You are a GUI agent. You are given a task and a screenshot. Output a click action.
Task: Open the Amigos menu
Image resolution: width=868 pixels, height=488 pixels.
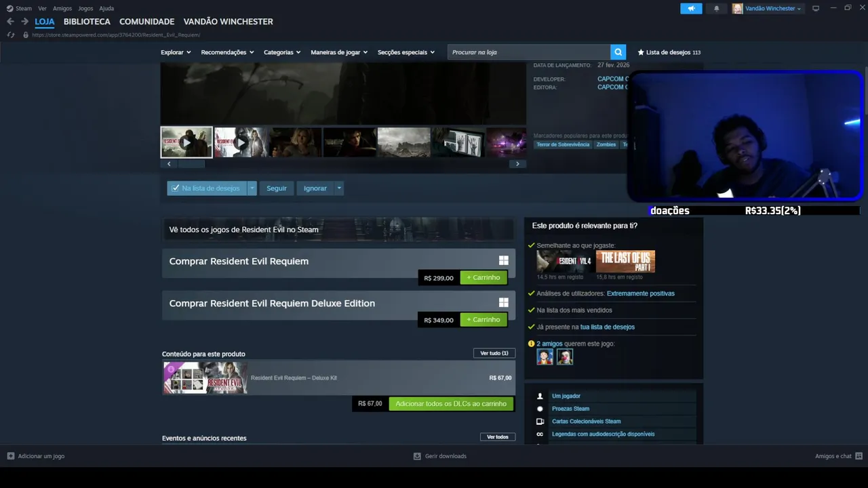(62, 8)
